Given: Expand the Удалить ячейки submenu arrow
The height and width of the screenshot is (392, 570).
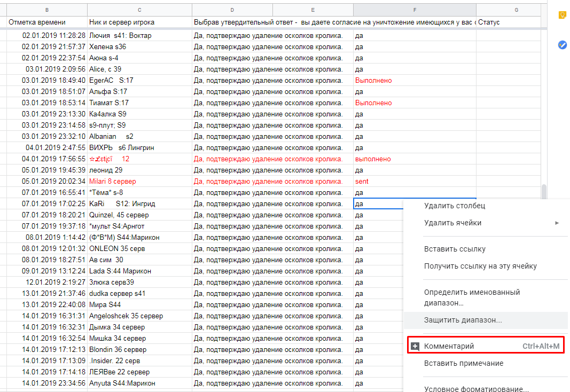Looking at the screenshot, I should click(557, 223).
